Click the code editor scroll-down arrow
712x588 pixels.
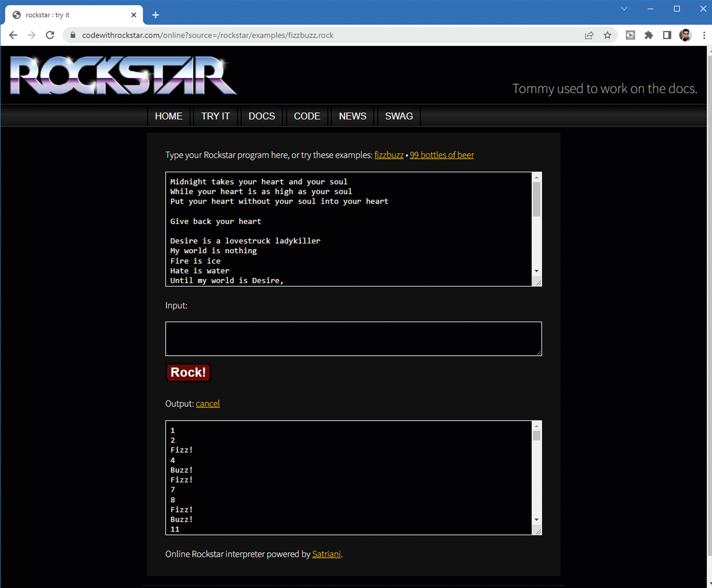pyautogui.click(x=537, y=271)
